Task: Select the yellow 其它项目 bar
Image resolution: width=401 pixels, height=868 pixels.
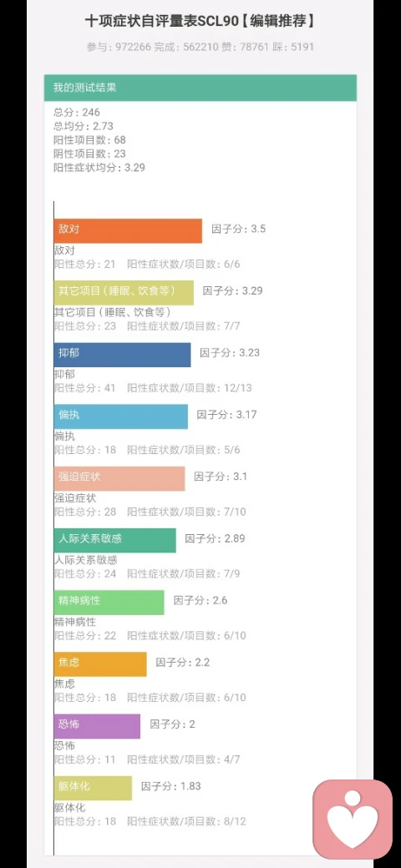Action: [124, 293]
